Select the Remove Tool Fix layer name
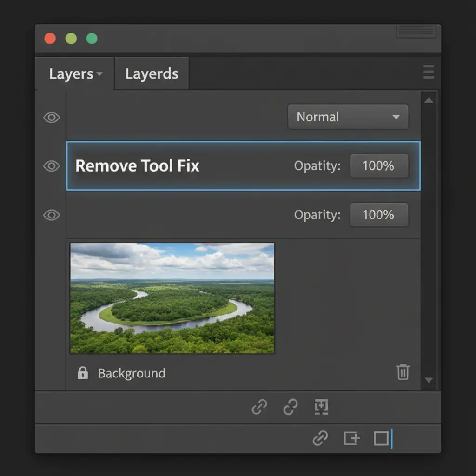Image resolution: width=476 pixels, height=476 pixels. point(137,166)
